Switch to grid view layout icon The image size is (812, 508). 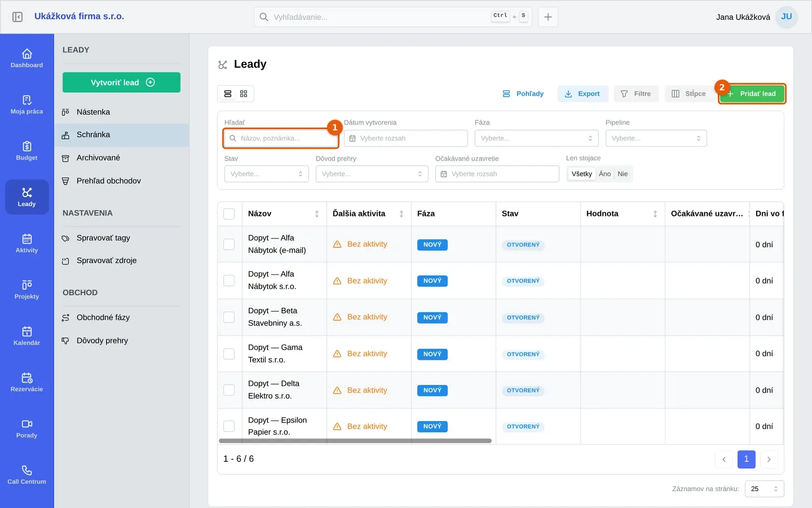click(244, 93)
